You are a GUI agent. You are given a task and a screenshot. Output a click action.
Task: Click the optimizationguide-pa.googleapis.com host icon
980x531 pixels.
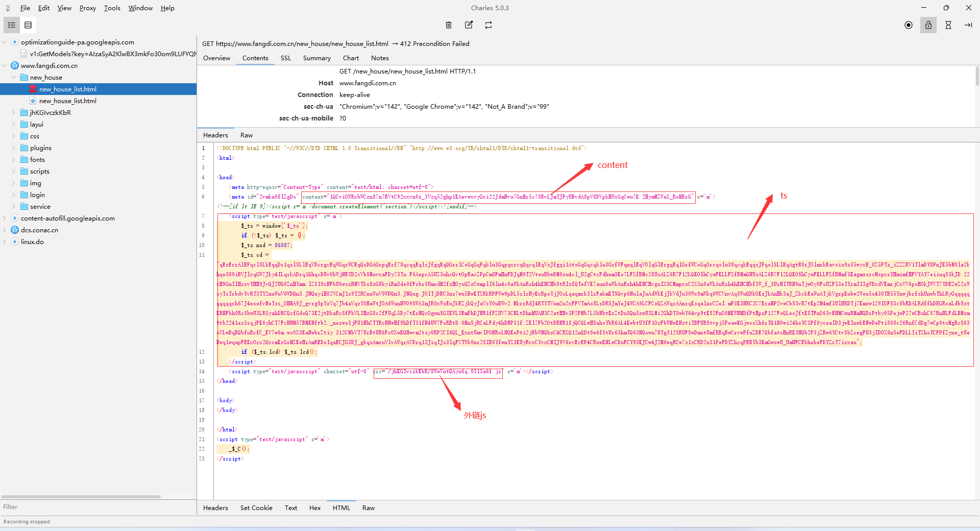15,42
